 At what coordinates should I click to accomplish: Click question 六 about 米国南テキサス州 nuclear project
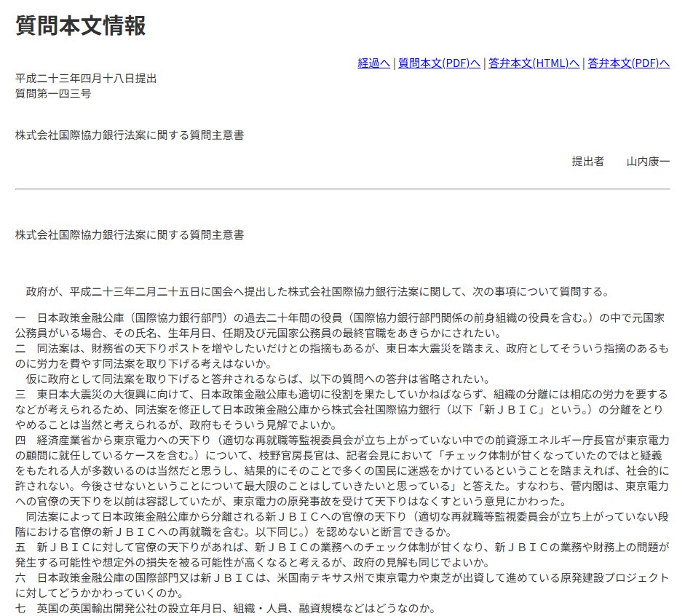click(343, 585)
